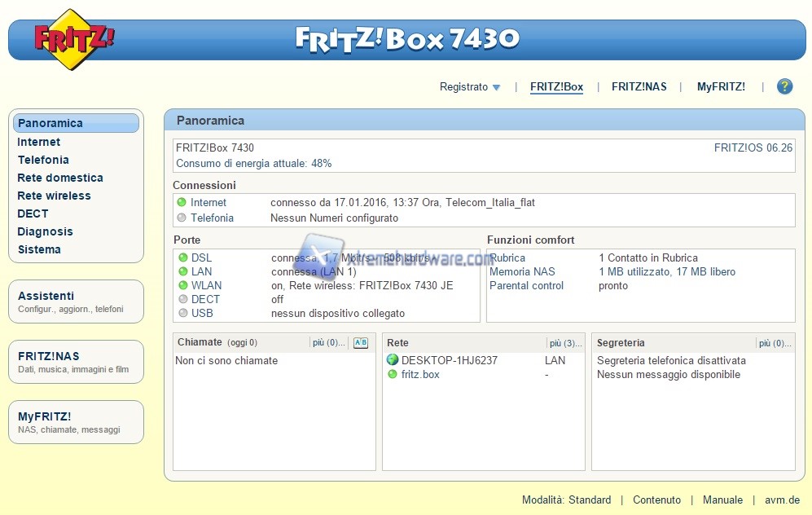This screenshot has width=812, height=515.
Task: Open the Registrato dropdown menu
Action: click(470, 87)
